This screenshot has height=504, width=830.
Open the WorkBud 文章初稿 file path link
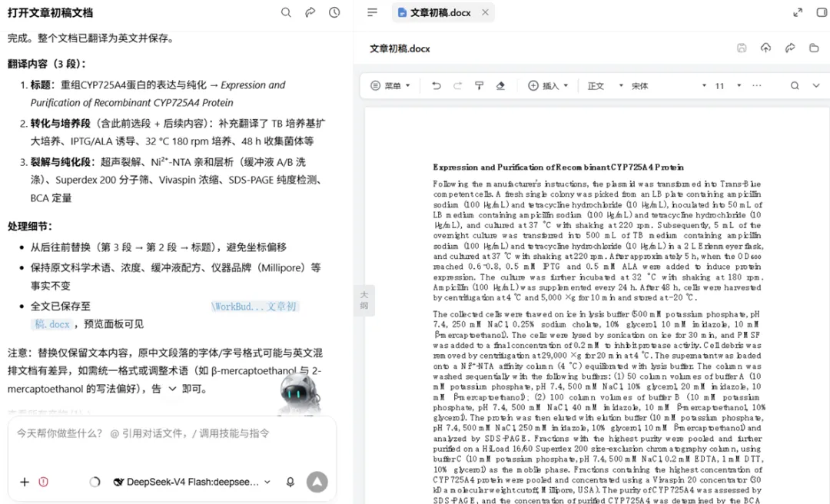256,307
